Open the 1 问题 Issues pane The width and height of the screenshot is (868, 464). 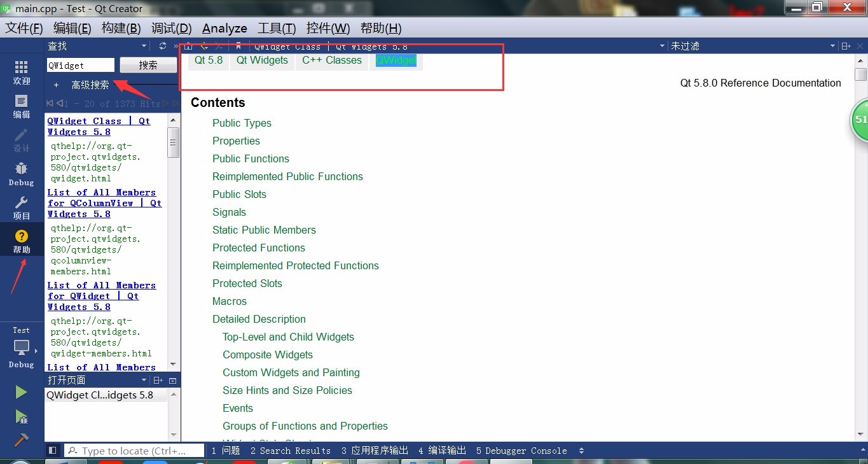click(226, 451)
